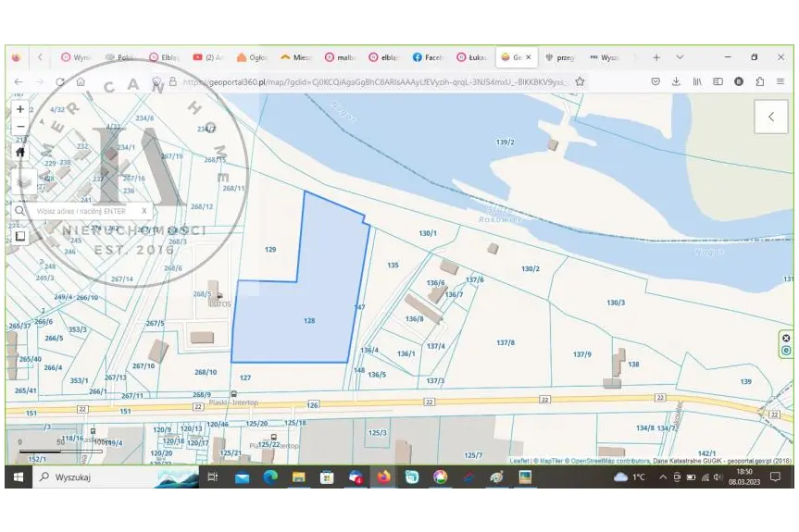Expand the collapsed right side panel
Screen dimensions: 799x532
tap(770, 117)
